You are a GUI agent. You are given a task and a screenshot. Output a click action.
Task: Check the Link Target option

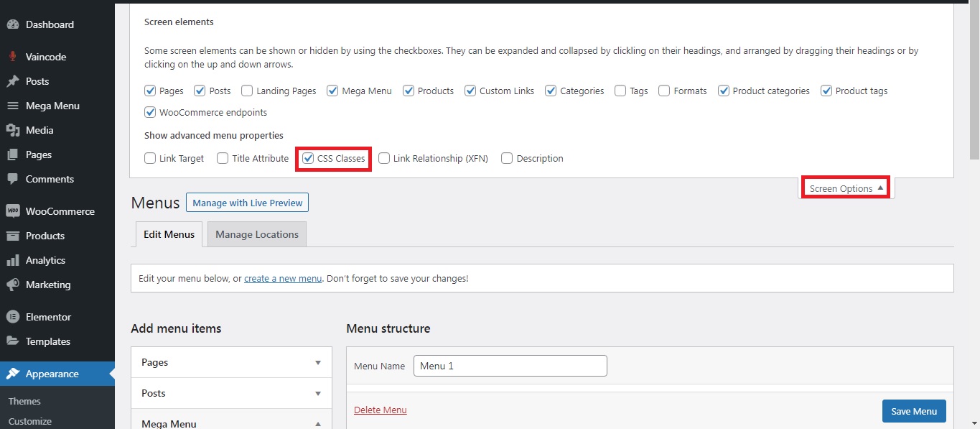(150, 158)
